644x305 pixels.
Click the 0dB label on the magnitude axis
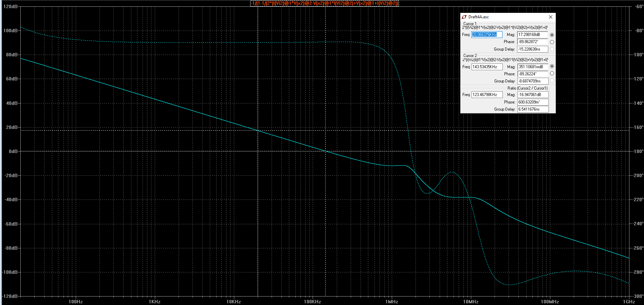pyautogui.click(x=13, y=151)
